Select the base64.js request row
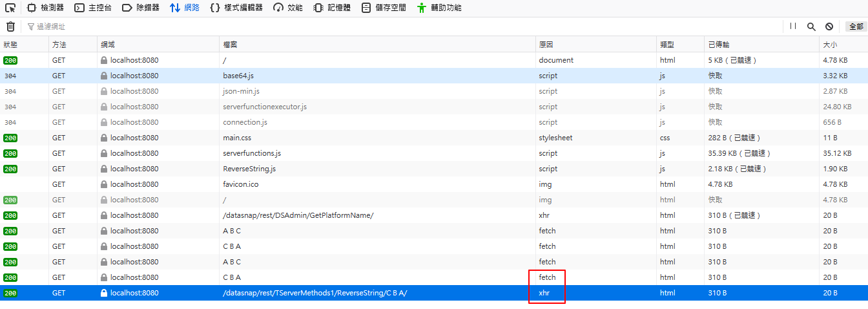868x309 pixels. (x=434, y=76)
